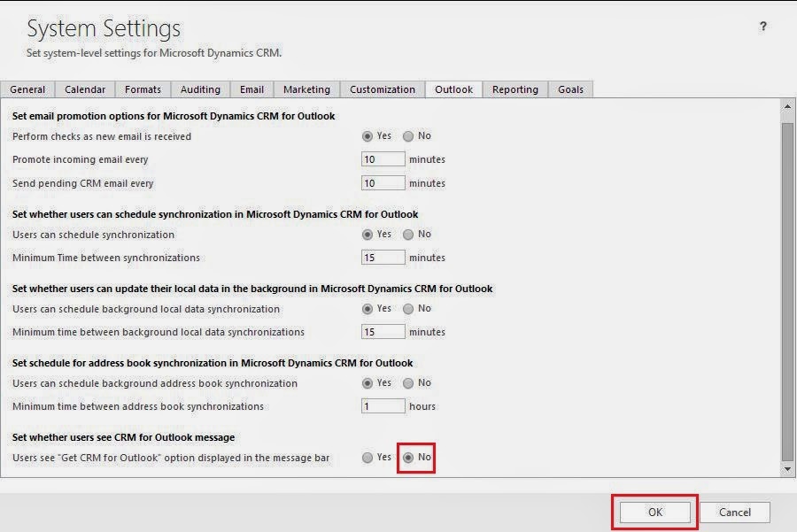Choose Yes for background local data synchronization
This screenshot has width=797, height=532.
(x=367, y=309)
